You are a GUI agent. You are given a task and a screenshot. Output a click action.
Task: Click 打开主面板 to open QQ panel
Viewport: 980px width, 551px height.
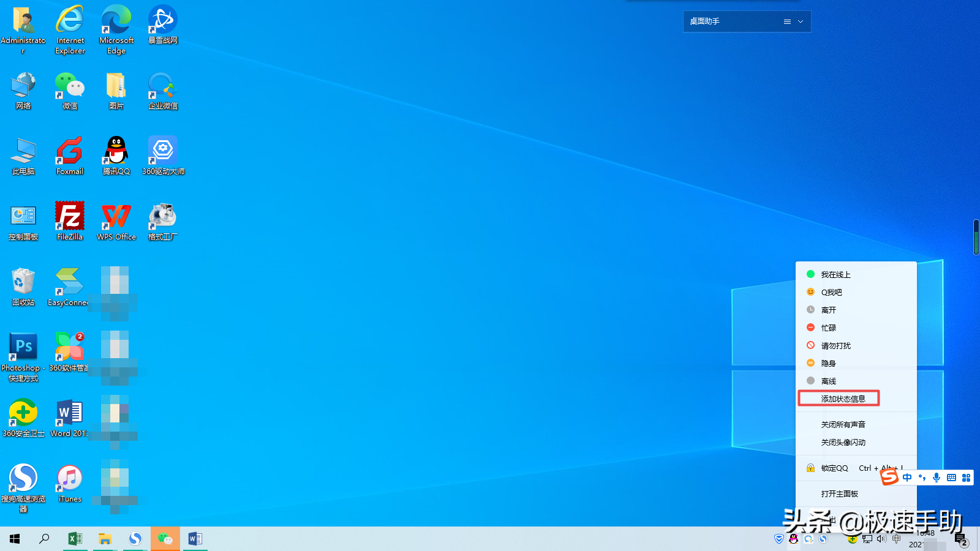point(839,494)
